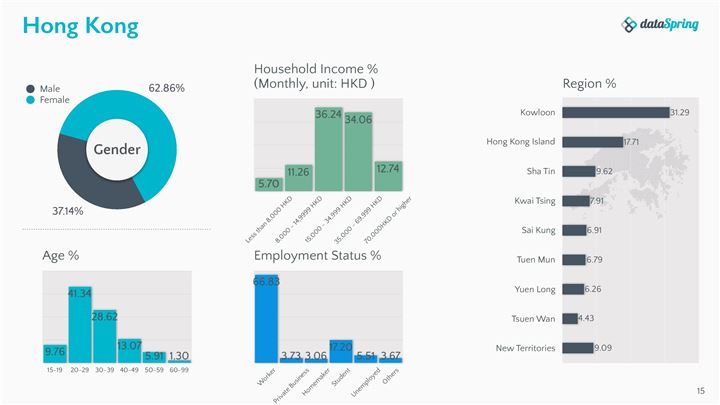
Task: Select the Female legend color dot
Action: (31, 100)
